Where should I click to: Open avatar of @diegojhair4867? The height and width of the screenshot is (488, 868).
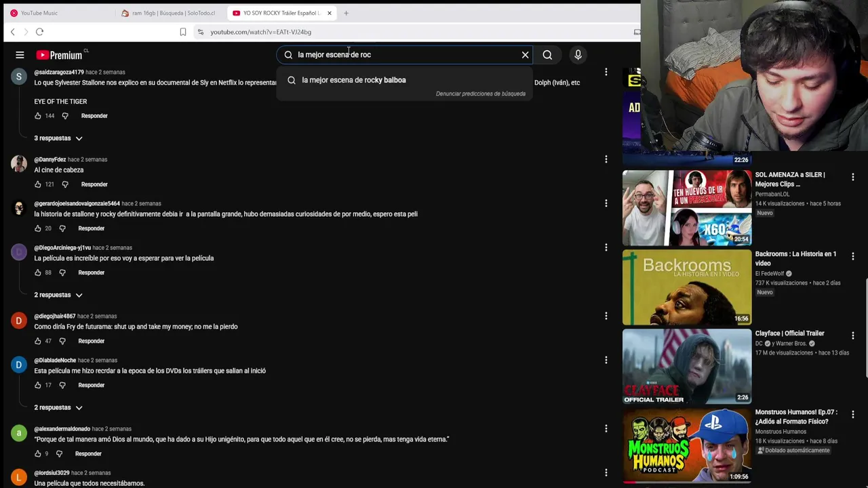click(x=19, y=321)
